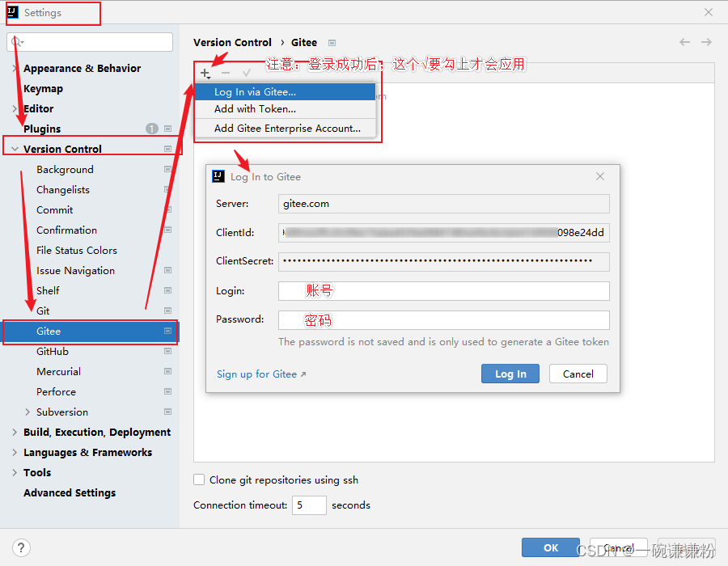Click the back navigation arrow
The width and height of the screenshot is (728, 566).
[x=684, y=42]
